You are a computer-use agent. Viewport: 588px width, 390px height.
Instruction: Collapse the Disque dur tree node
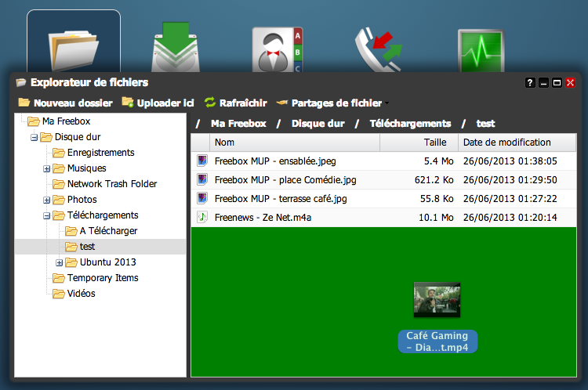34,138
